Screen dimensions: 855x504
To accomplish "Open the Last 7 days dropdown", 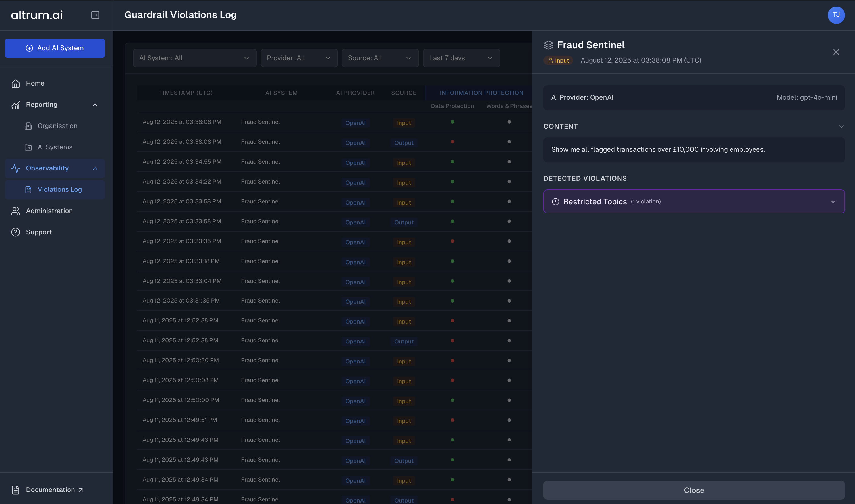I will pyautogui.click(x=461, y=58).
